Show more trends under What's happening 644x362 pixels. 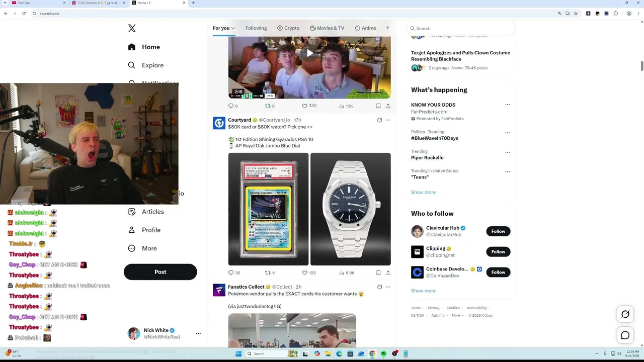coord(423,192)
